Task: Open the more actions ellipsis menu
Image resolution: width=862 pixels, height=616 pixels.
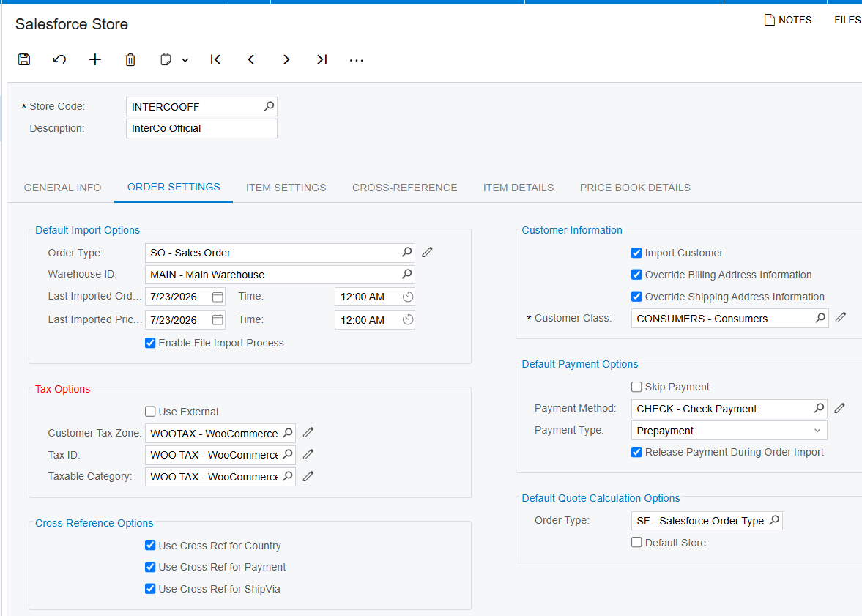Action: (x=356, y=60)
